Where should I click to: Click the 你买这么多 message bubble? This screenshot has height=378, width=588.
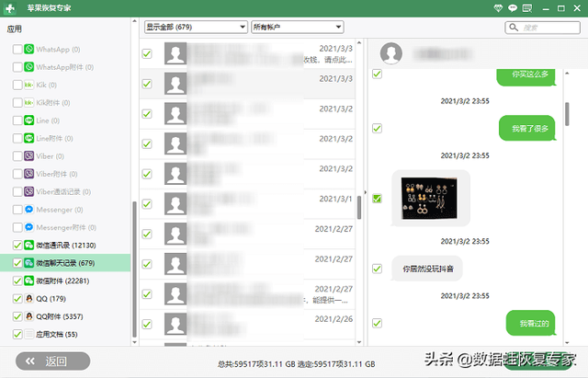pos(526,76)
